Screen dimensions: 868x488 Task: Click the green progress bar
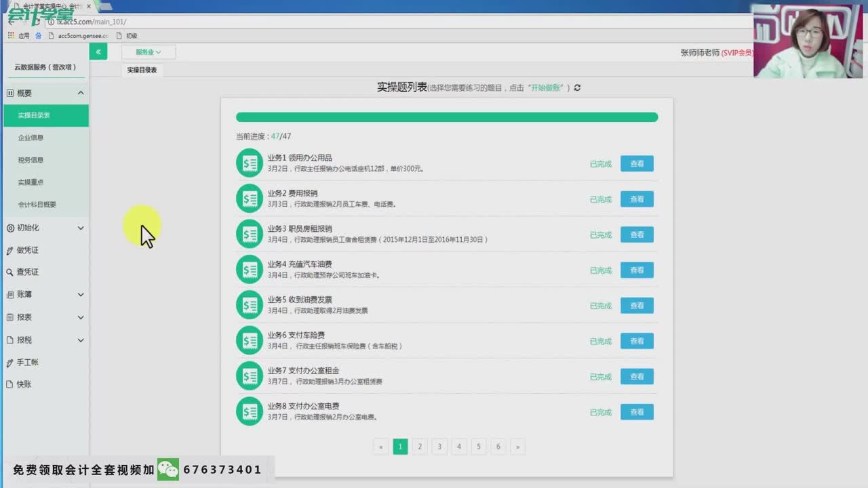tap(446, 117)
